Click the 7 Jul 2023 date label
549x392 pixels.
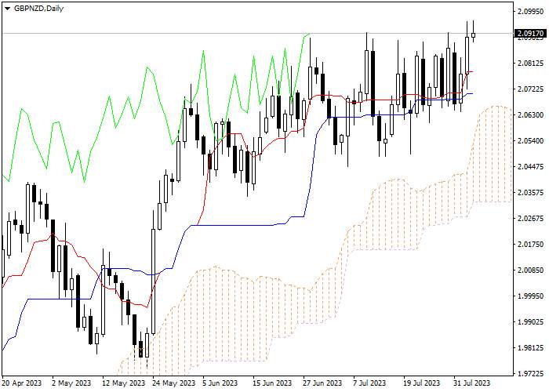[371, 383]
